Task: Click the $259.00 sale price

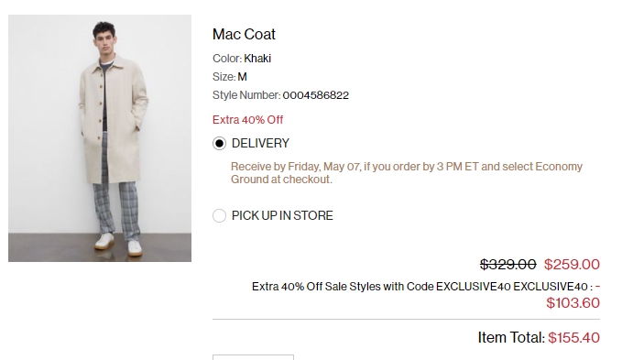Action: (x=572, y=265)
